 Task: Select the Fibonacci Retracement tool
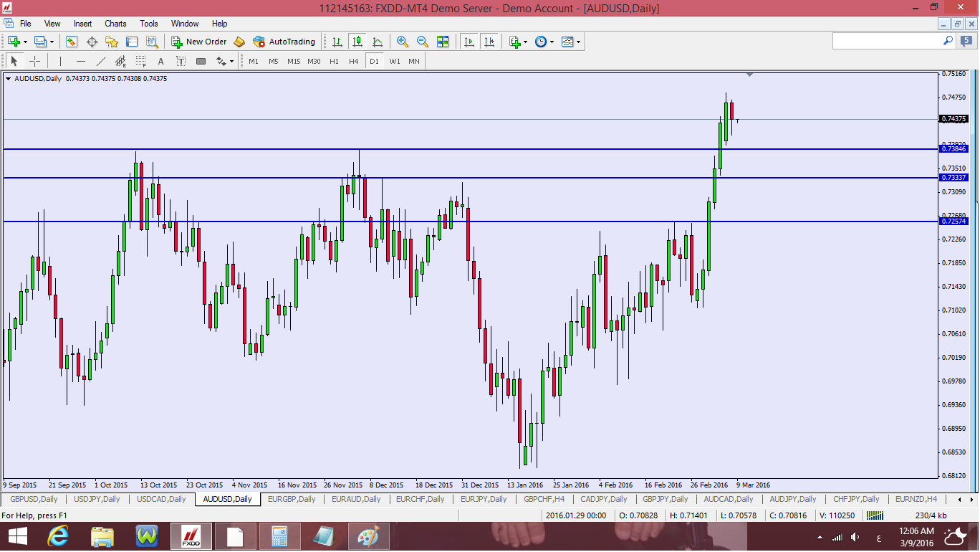pos(140,61)
